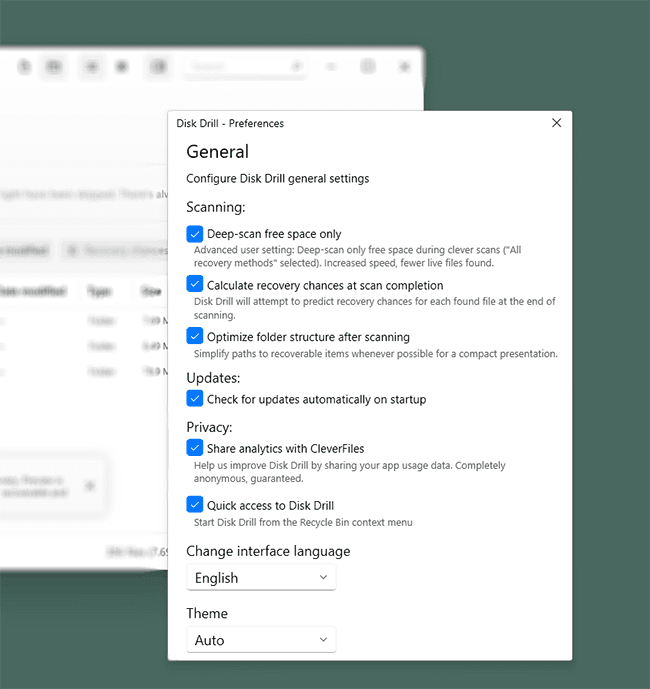Click the 'Theme' label text
Image resolution: width=650 pixels, height=689 pixels.
[x=207, y=613]
